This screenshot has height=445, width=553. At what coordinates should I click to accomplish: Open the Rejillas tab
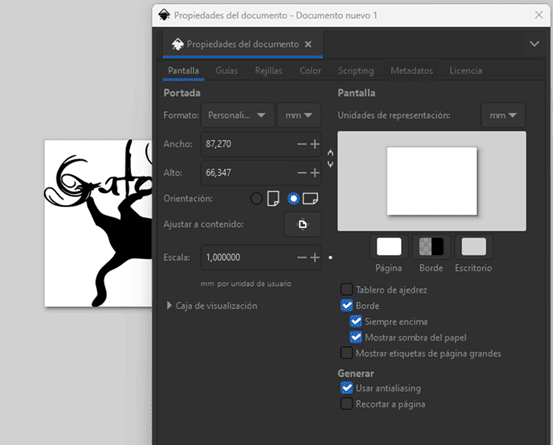pyautogui.click(x=268, y=71)
